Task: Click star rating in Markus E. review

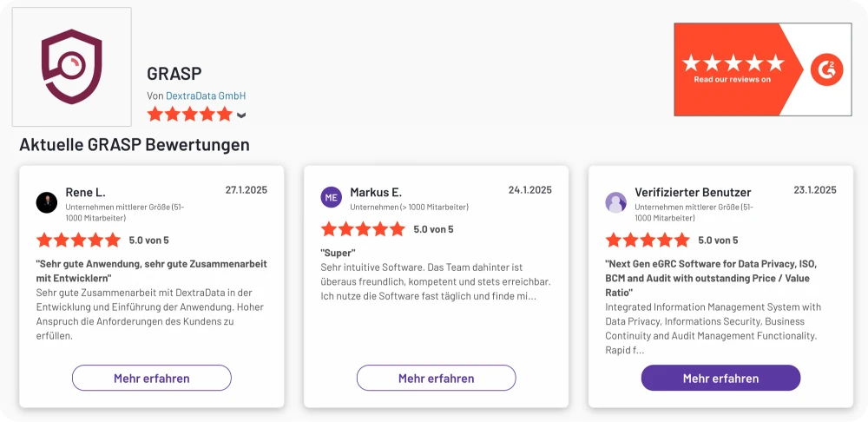Action: 363,229
